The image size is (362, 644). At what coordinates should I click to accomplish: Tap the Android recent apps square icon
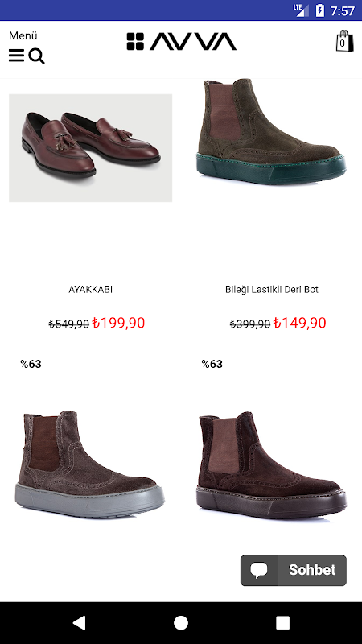[x=282, y=622]
